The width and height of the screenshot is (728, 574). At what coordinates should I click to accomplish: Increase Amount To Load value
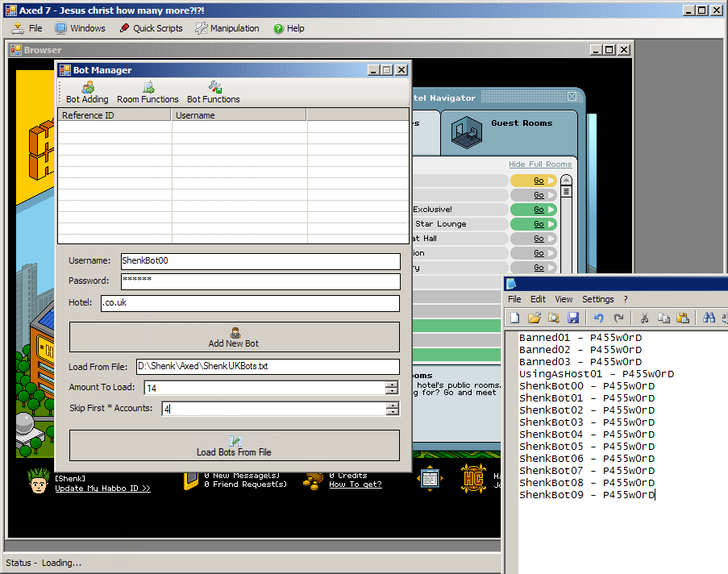tap(392, 385)
